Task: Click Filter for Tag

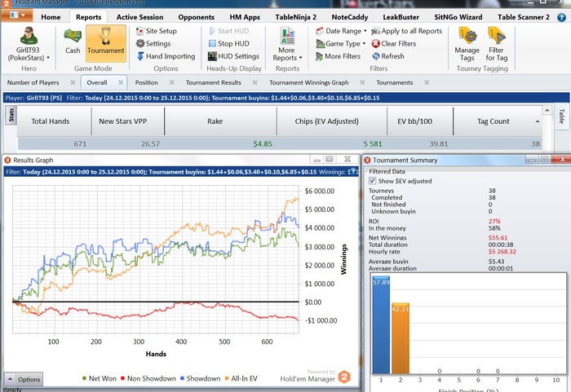Action: click(x=496, y=44)
